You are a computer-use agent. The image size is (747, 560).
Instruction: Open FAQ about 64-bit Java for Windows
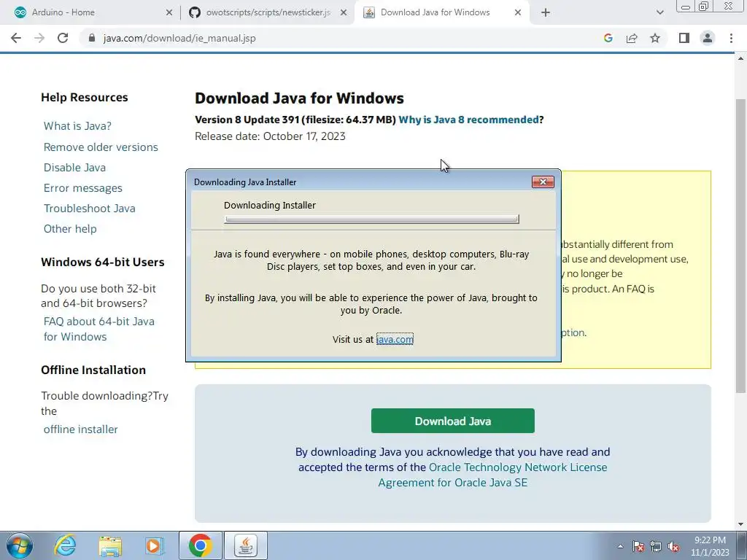click(99, 329)
